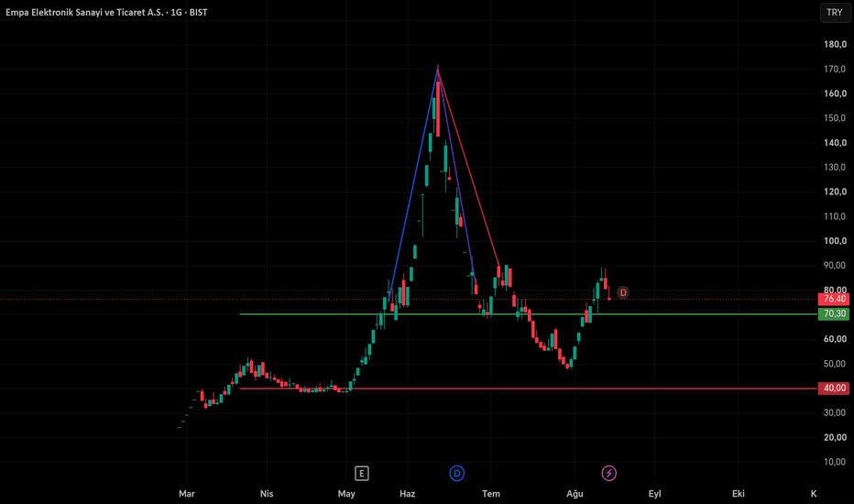Click the 'Ağu' time axis label

(575, 494)
